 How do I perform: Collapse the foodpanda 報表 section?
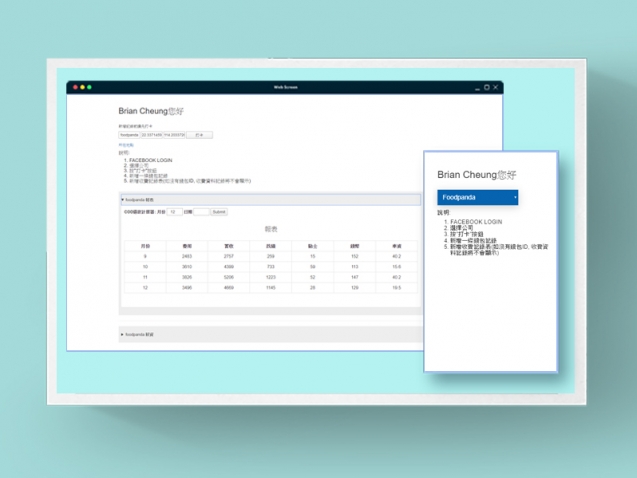click(x=139, y=200)
